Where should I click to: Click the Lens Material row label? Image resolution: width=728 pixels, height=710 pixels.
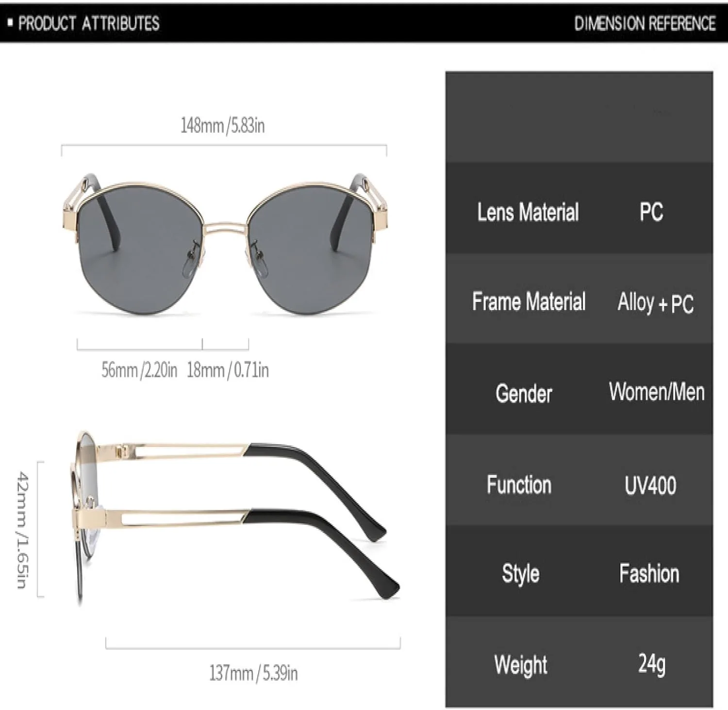528,212
